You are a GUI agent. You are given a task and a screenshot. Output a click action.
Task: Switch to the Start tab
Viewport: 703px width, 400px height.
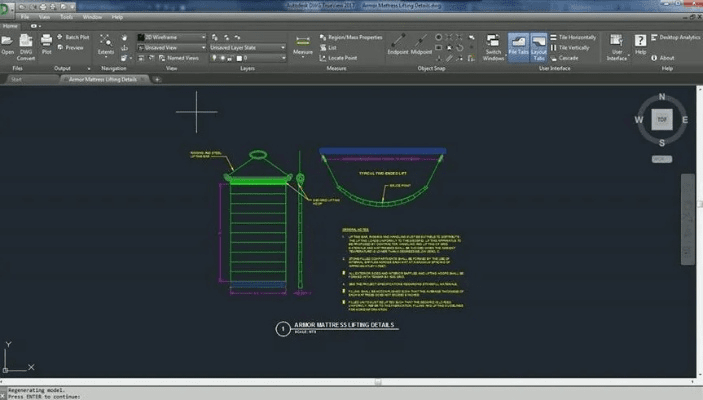[19, 78]
